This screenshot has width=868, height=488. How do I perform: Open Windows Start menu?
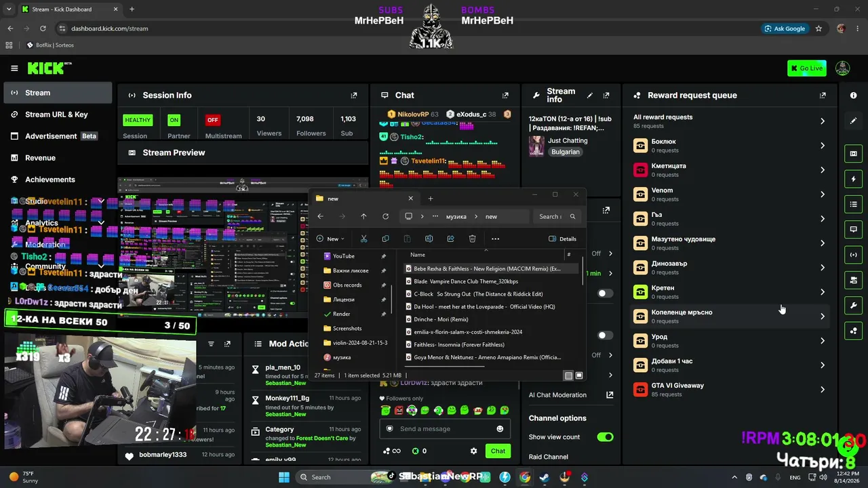tap(283, 477)
